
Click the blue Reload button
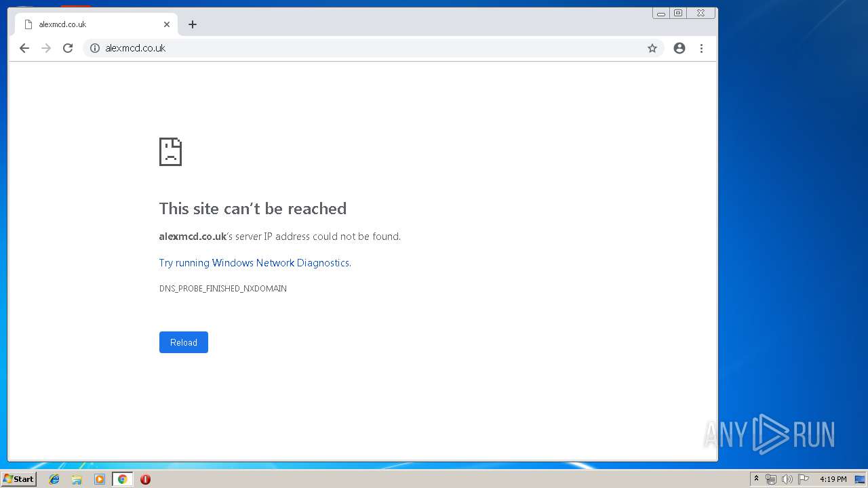(184, 342)
